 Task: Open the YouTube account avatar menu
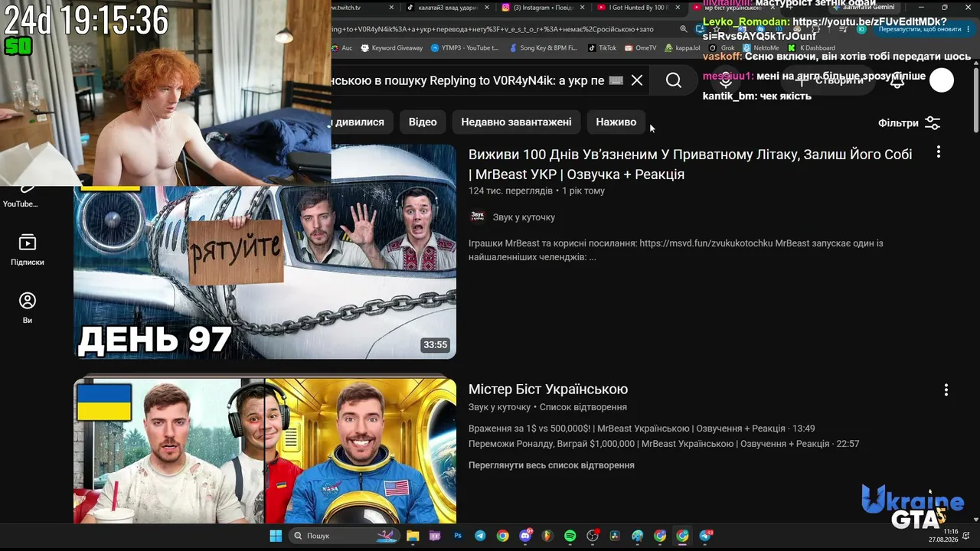coord(942,80)
